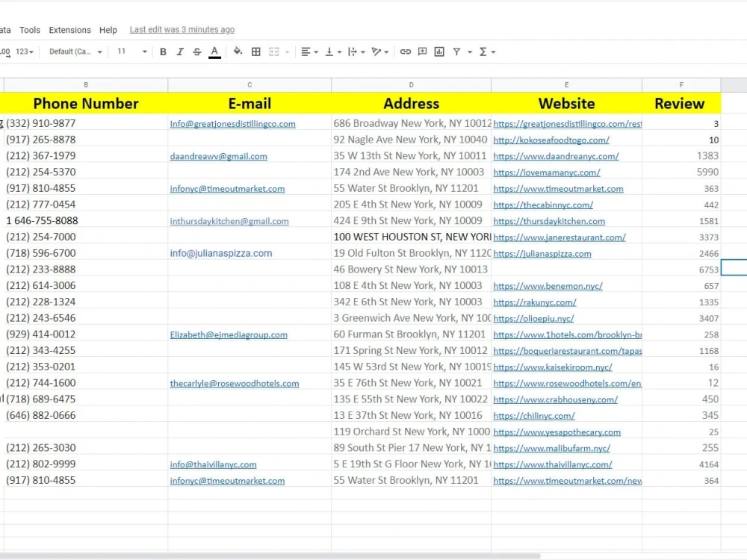Select the phone cell (332) 910-9877
The width and height of the screenshot is (747, 560).
(x=86, y=123)
